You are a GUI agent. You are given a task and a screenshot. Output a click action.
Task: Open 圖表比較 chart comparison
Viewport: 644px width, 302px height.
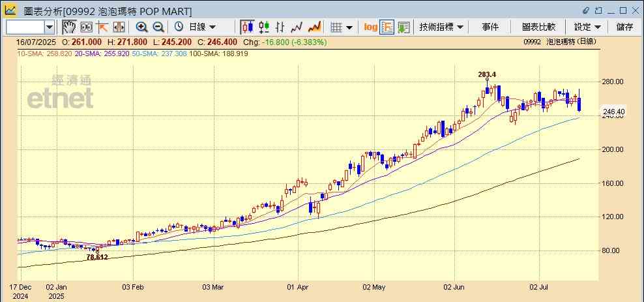(538, 27)
